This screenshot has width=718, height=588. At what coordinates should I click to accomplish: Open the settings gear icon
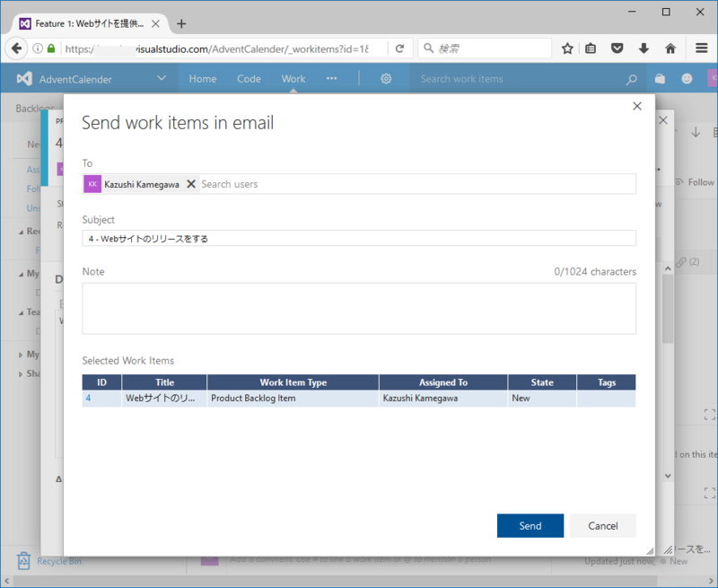pyautogui.click(x=386, y=79)
